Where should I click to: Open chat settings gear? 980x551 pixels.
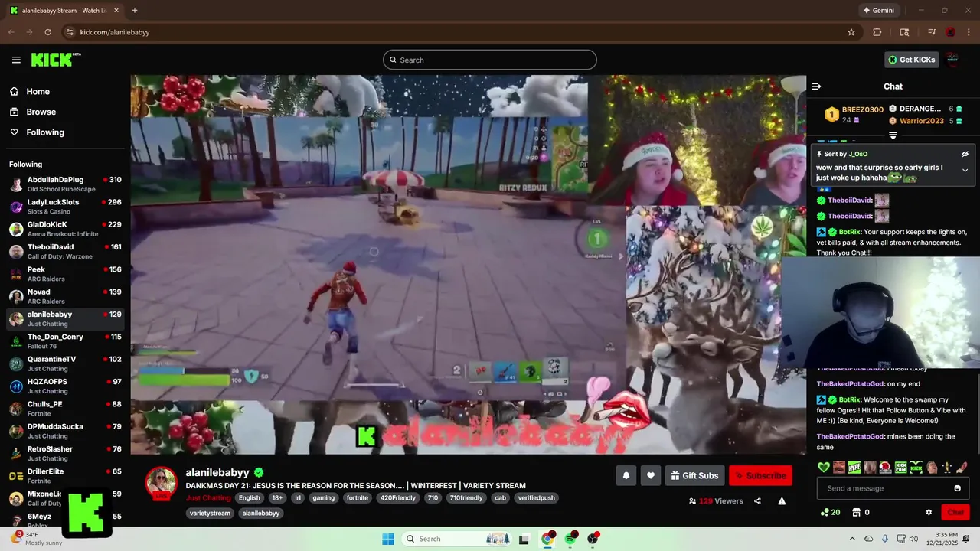929,512
